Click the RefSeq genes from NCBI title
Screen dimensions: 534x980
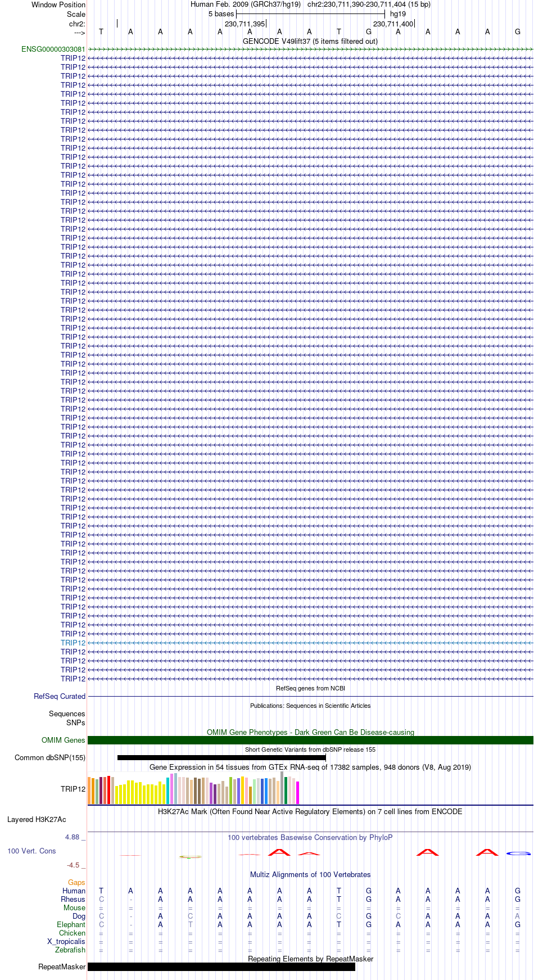pyautogui.click(x=310, y=688)
